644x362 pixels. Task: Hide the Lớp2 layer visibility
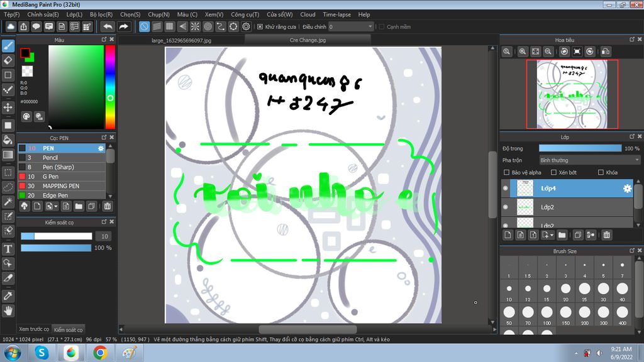[506, 207]
